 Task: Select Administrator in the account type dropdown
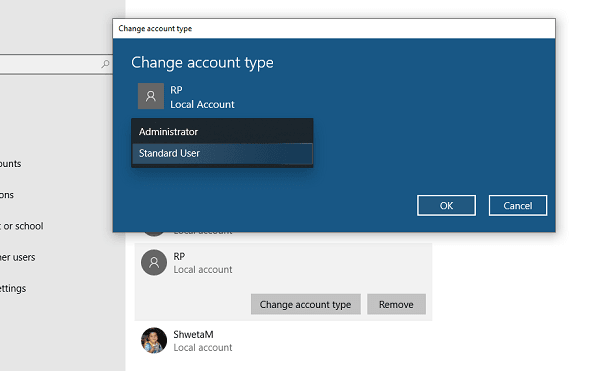[222, 132]
